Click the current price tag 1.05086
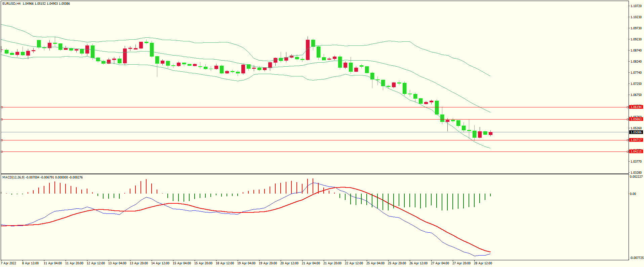This screenshot has height=267, width=644. click(636, 132)
